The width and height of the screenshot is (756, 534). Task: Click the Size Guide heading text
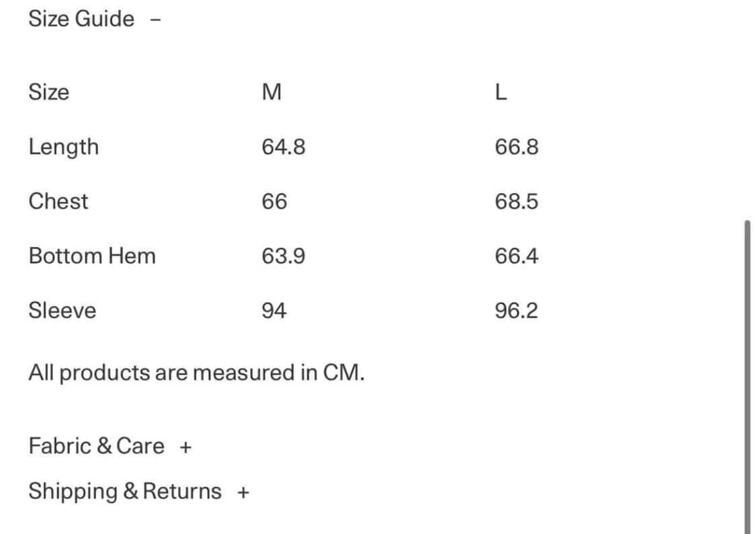click(x=81, y=19)
